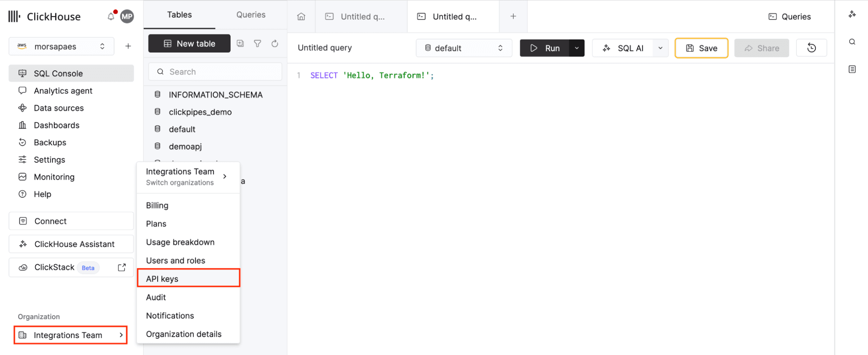868x355 pixels.
Task: Add new service with plus icon
Action: click(x=128, y=46)
